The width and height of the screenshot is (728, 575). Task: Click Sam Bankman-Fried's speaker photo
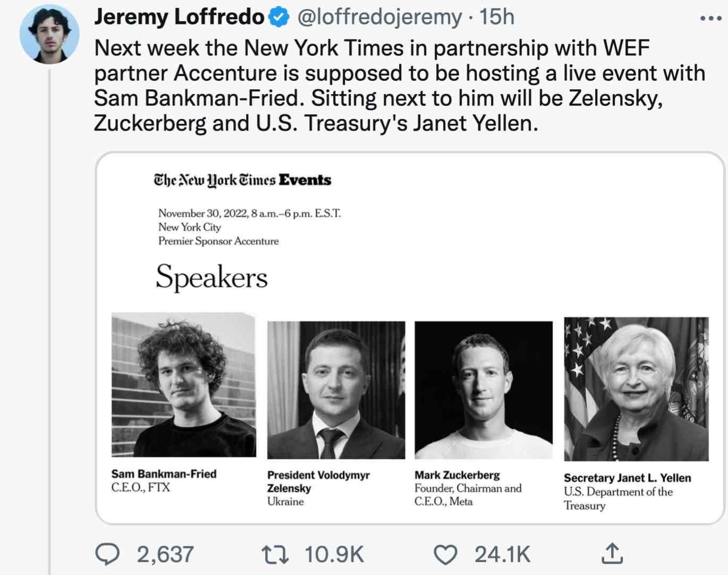pyautogui.click(x=183, y=385)
